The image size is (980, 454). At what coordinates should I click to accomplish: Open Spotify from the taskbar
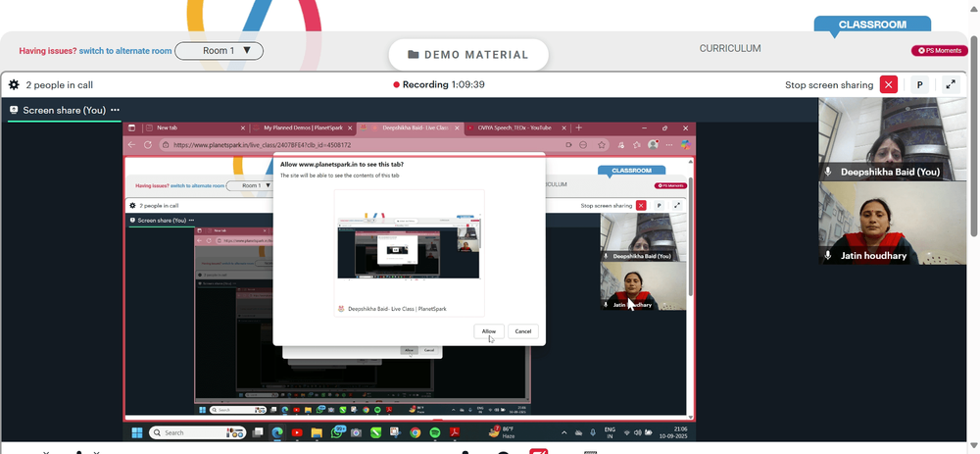coord(435,432)
